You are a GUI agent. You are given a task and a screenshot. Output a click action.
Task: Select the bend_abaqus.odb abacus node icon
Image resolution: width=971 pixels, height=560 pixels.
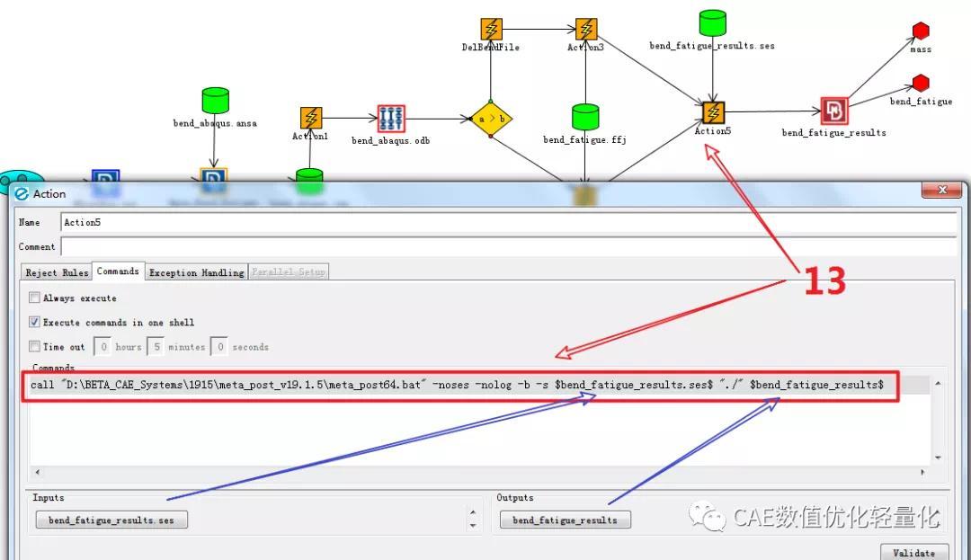click(x=391, y=118)
